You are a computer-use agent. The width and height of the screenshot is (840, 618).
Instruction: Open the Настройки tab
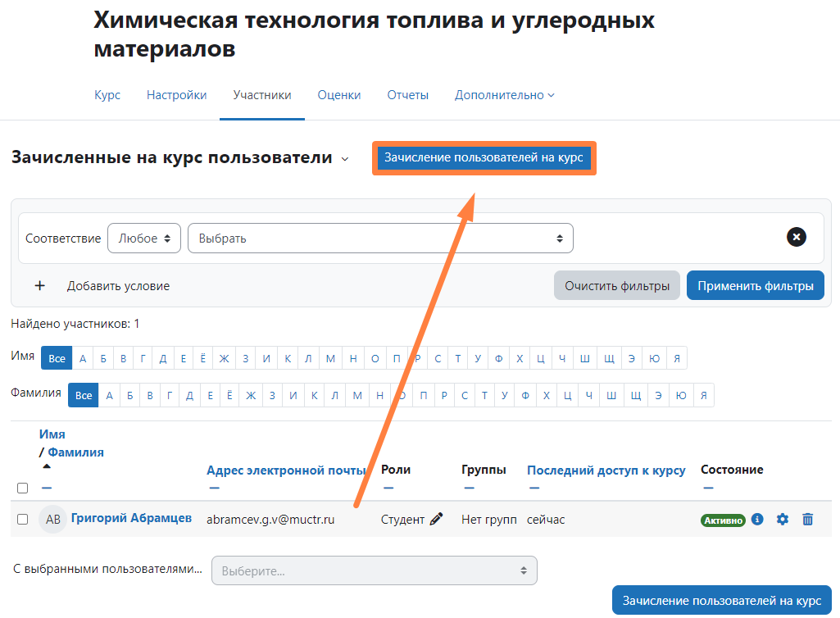pos(176,95)
